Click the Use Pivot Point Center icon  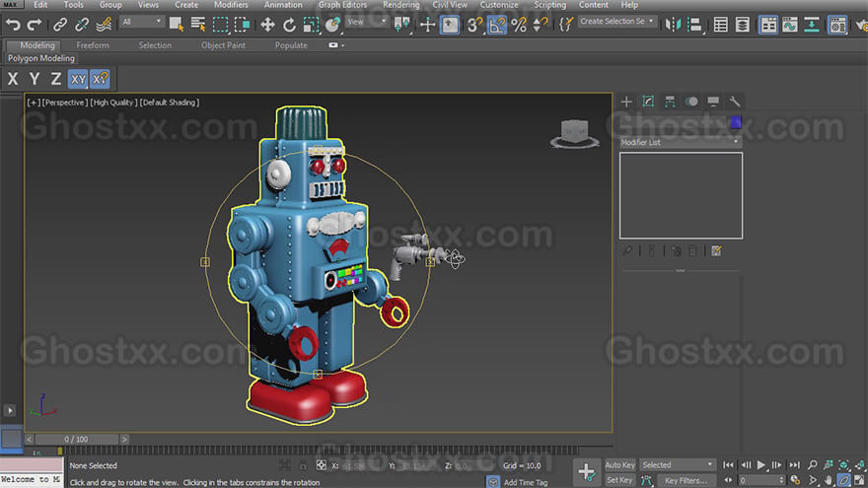point(401,25)
